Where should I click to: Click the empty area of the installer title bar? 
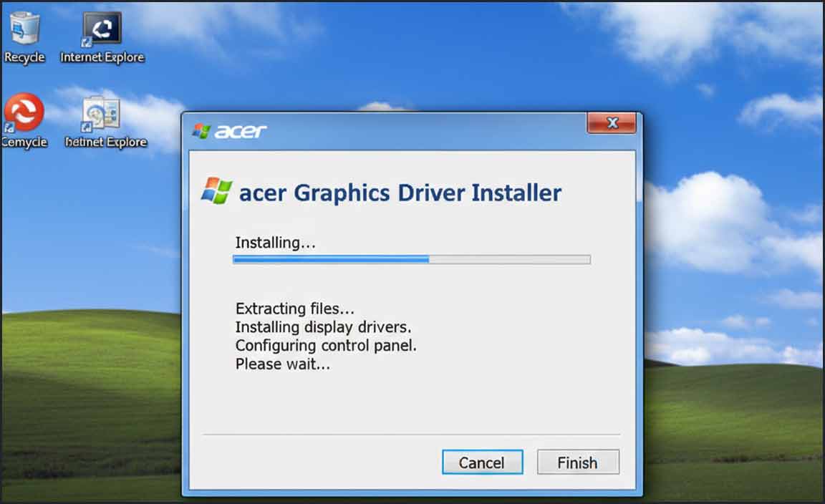(x=426, y=131)
